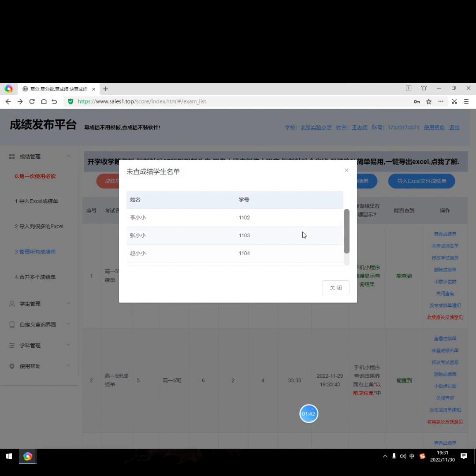Expand the 使用帮助 sidebar section
Image resolution: width=476 pixels, height=476 pixels.
40,366
